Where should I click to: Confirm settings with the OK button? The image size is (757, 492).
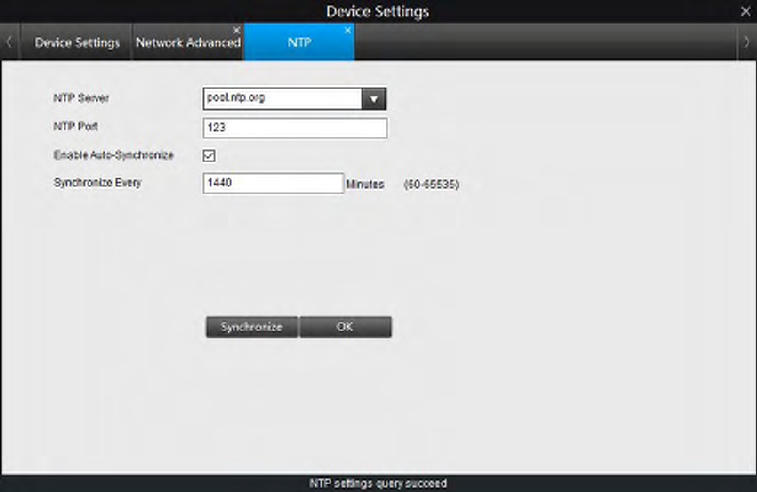(345, 327)
